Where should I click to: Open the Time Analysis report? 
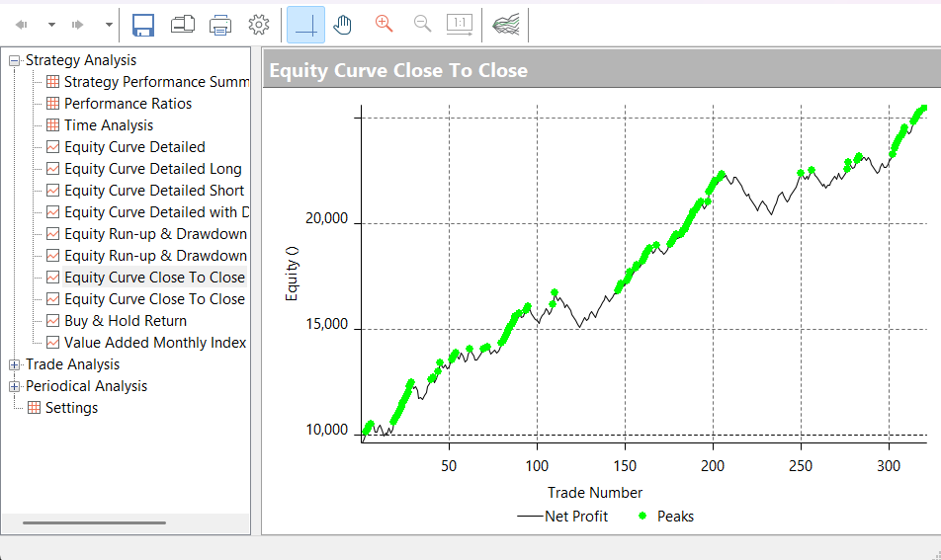[x=109, y=124]
